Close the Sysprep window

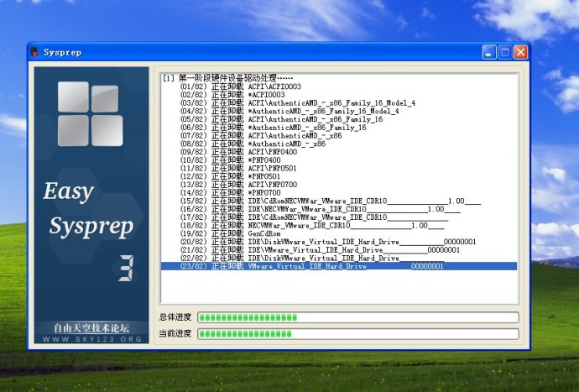(520, 52)
